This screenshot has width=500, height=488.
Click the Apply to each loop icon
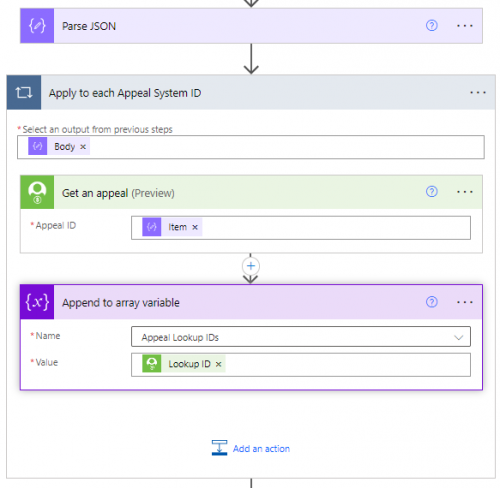tap(24, 92)
